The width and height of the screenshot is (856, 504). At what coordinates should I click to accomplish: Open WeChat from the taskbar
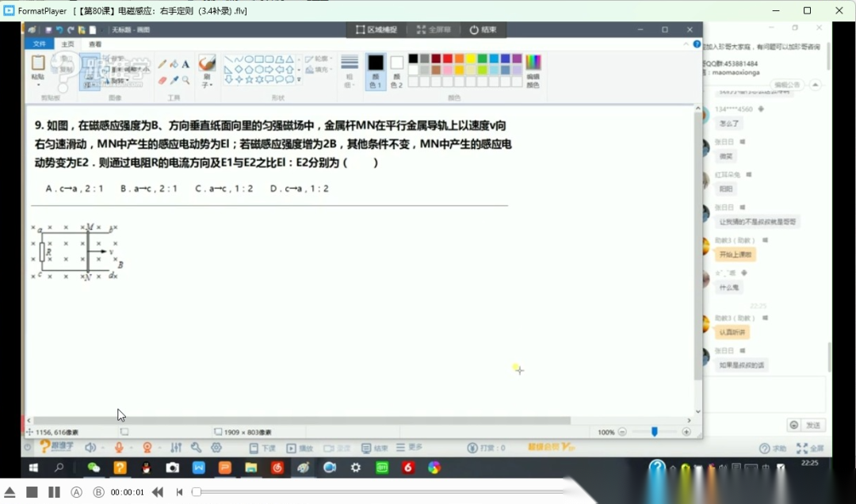pos(94,468)
